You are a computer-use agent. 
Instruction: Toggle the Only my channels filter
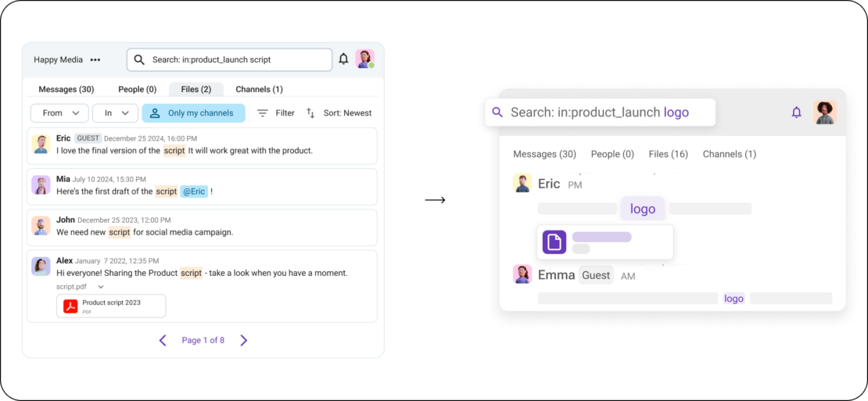(x=193, y=113)
